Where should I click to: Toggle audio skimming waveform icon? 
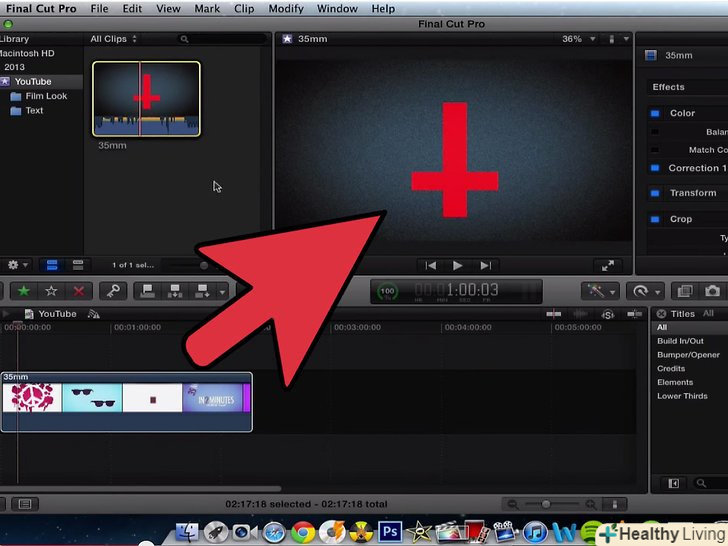580,314
